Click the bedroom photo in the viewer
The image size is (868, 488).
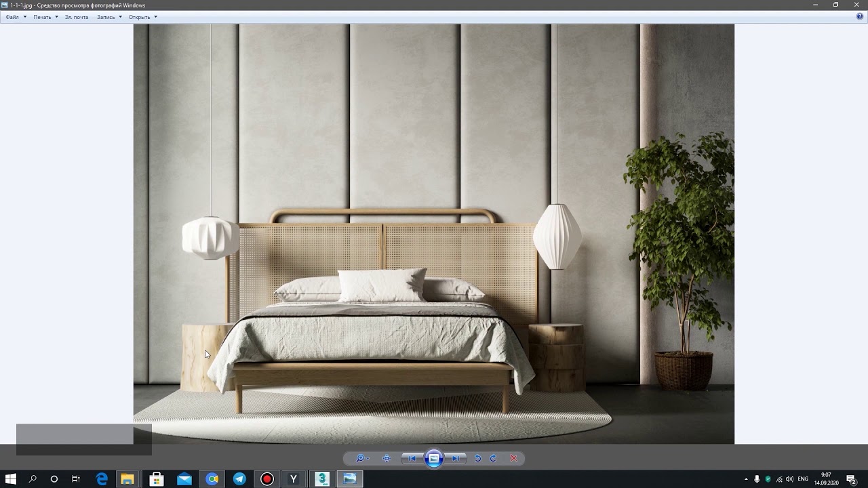(434, 234)
